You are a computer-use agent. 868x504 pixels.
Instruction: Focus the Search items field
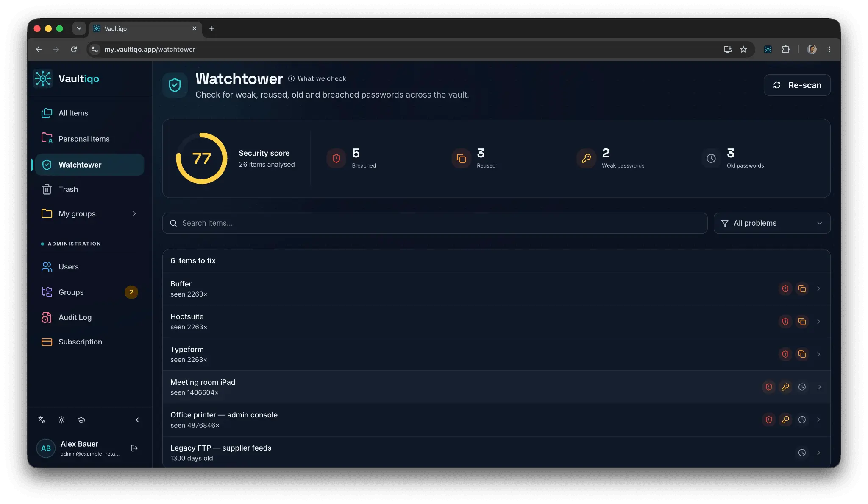point(435,223)
